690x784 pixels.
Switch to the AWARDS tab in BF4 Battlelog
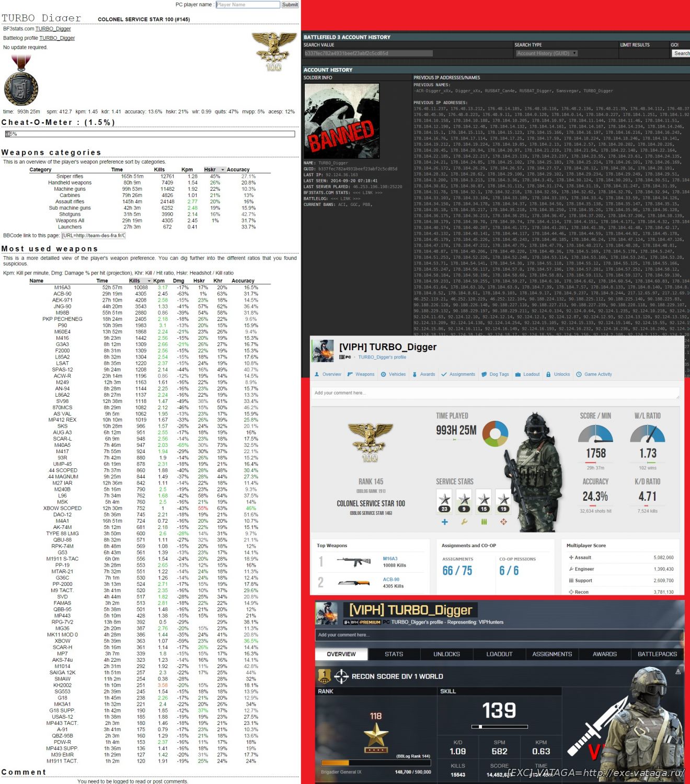605,654
